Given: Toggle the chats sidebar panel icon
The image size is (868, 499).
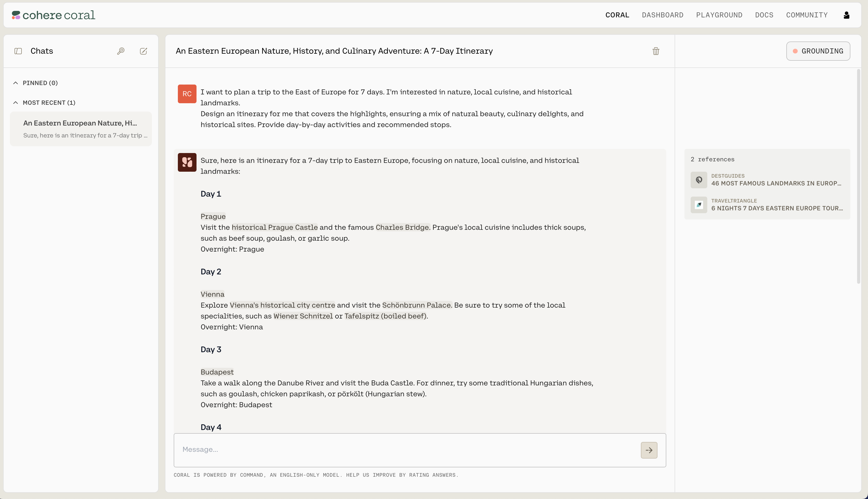Looking at the screenshot, I should coord(18,51).
